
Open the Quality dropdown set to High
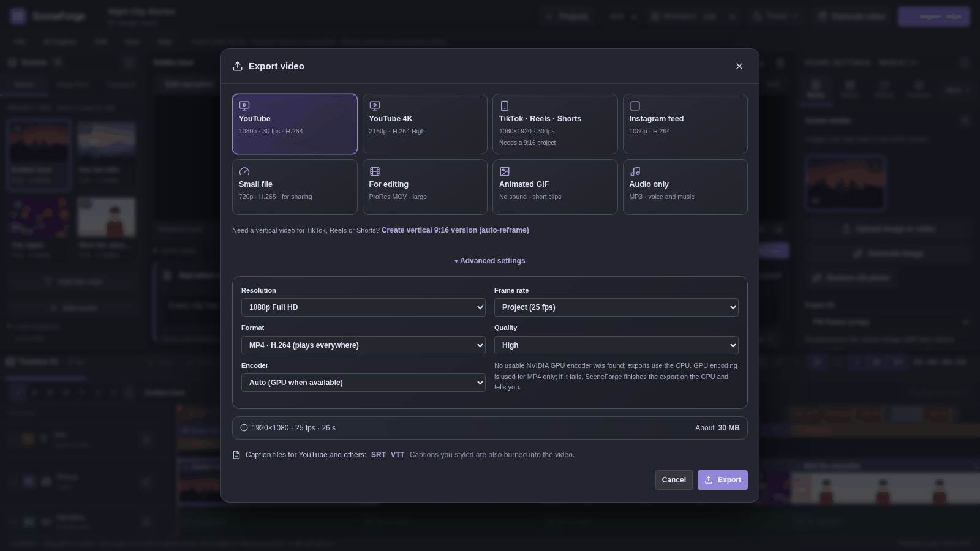coord(616,345)
